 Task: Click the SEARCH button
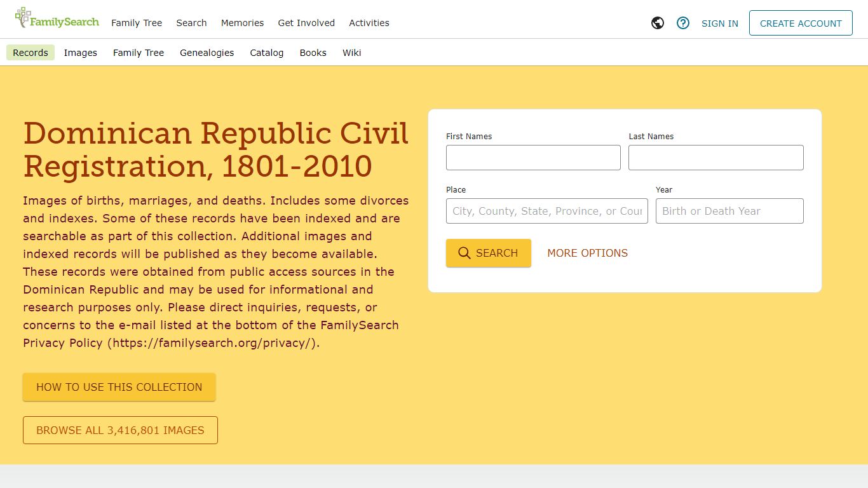click(x=489, y=253)
